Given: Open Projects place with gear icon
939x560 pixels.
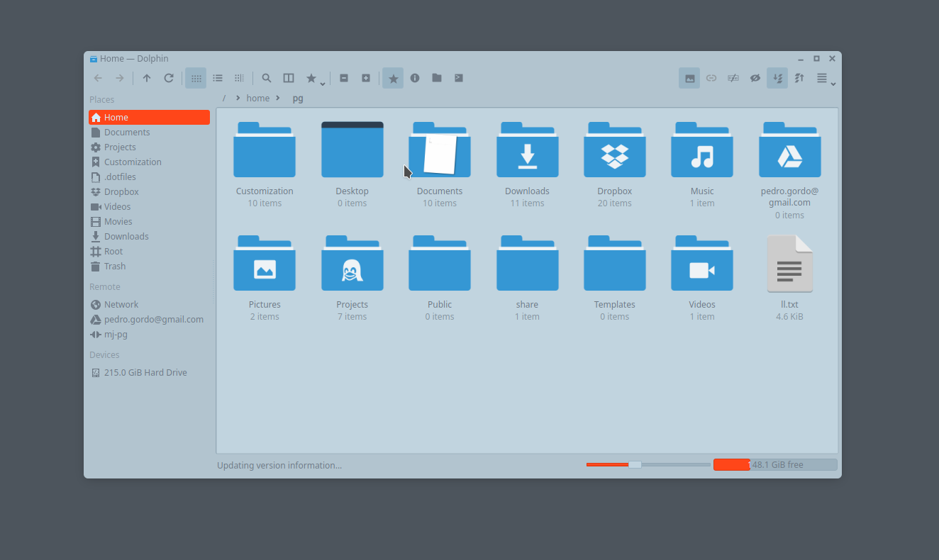Looking at the screenshot, I should tap(149, 147).
